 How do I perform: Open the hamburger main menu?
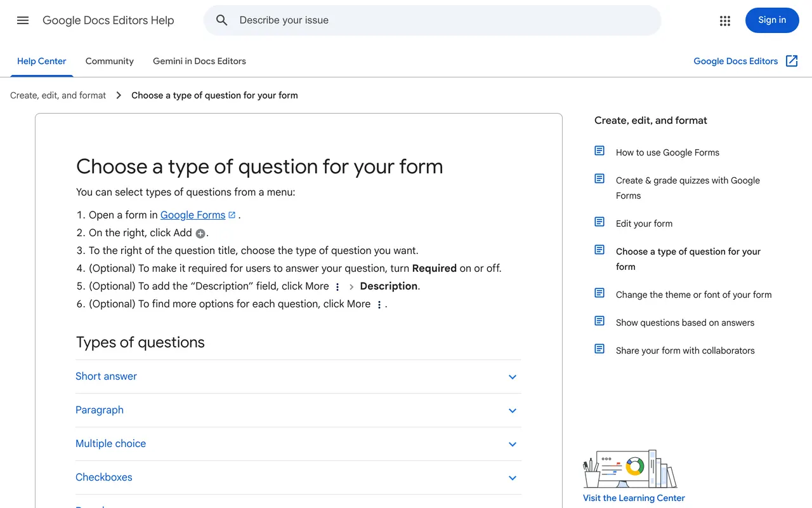click(23, 20)
